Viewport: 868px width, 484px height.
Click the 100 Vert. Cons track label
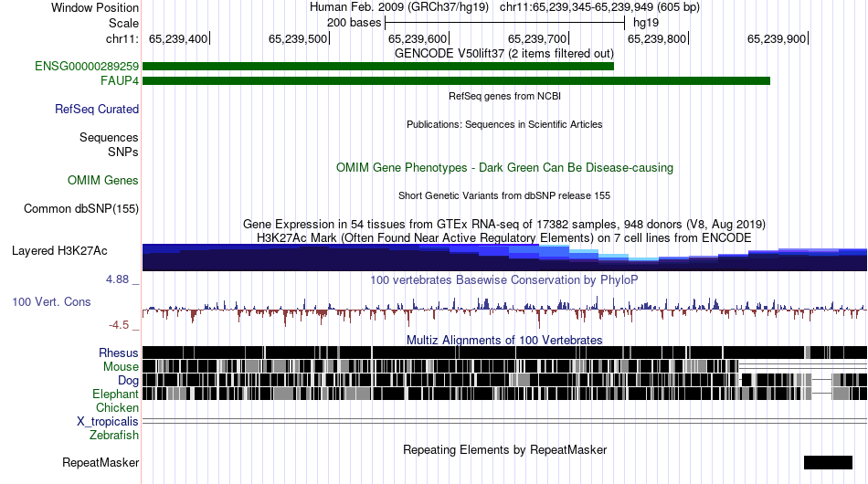(x=51, y=302)
